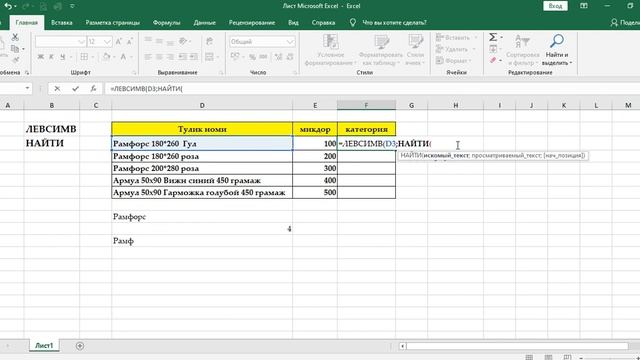This screenshot has height=360, width=640.
Task: Click the increase decimal icon
Action: [278, 57]
